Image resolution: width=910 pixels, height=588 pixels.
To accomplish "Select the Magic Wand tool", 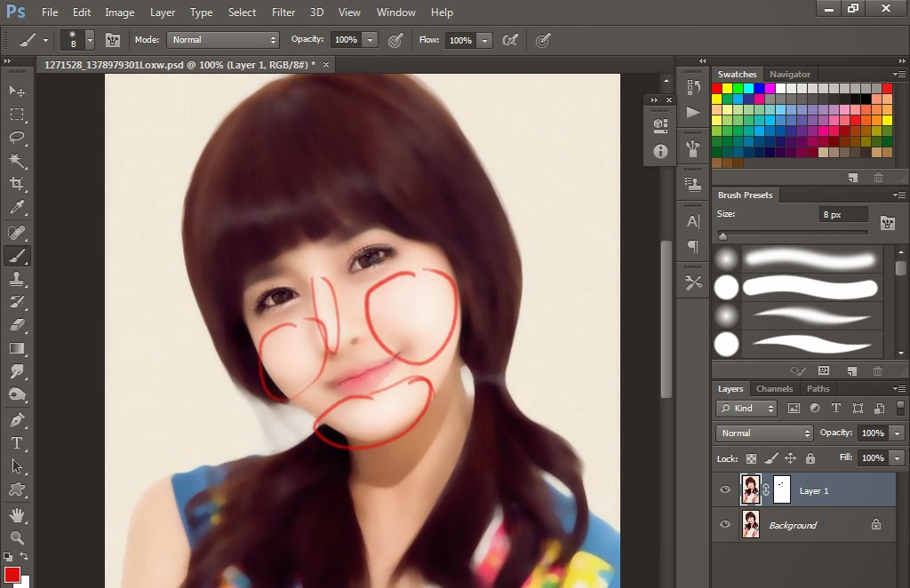I will tap(17, 161).
